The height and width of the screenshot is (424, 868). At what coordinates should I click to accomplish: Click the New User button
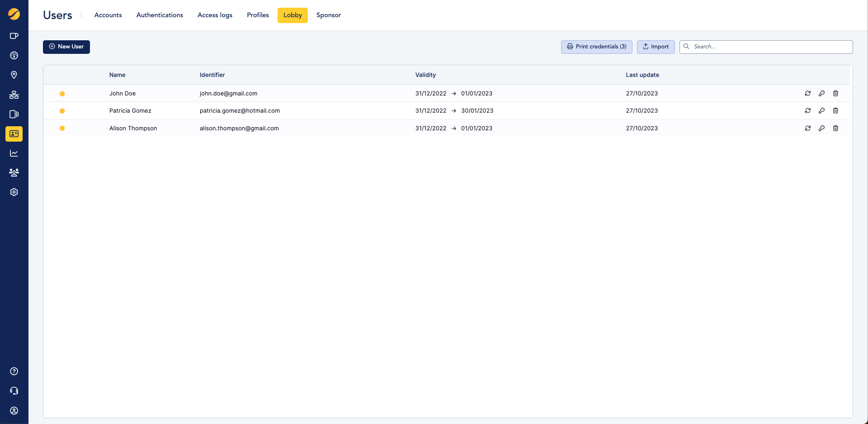pos(66,47)
